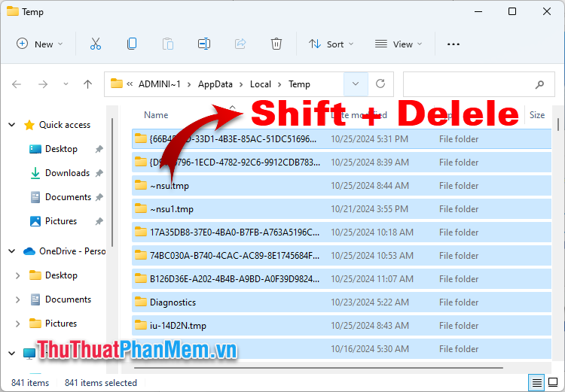Select the B126D36E-A202-4B4B folder
The width and height of the screenshot is (565, 392).
point(341,278)
